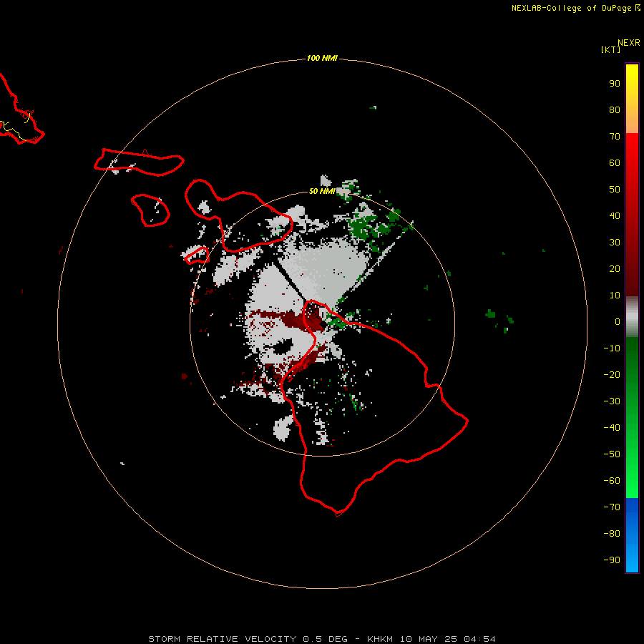Screen dimensions: 644x644
Task: Click the 60 value on the velocity scale
Action: click(615, 162)
